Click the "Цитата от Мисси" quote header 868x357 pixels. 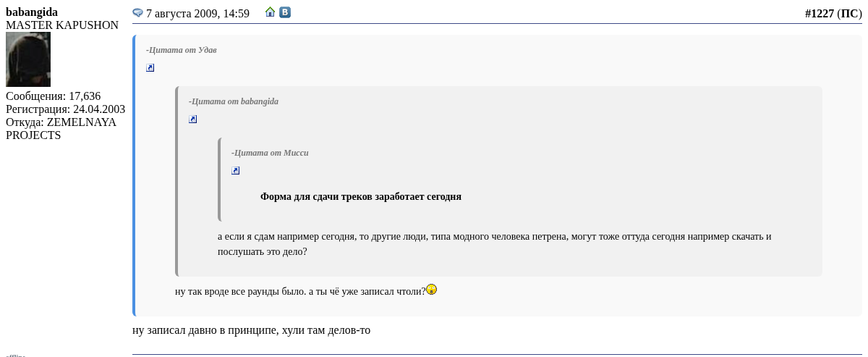(x=270, y=153)
